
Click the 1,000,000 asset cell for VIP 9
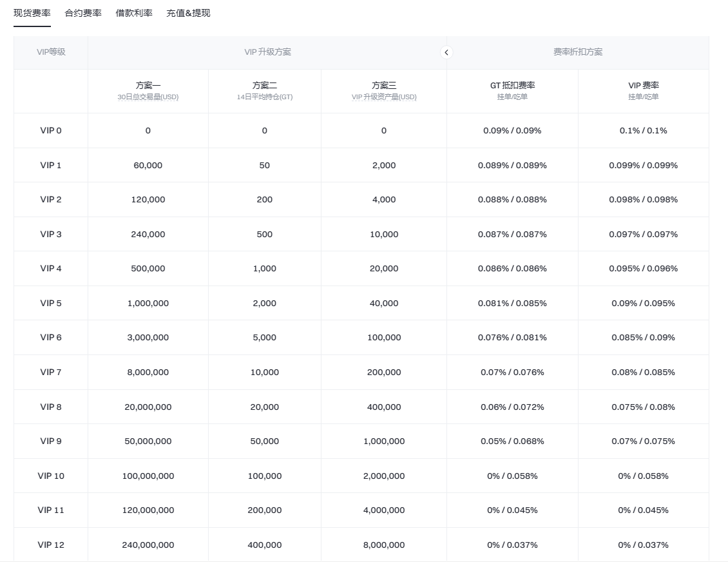coord(384,441)
